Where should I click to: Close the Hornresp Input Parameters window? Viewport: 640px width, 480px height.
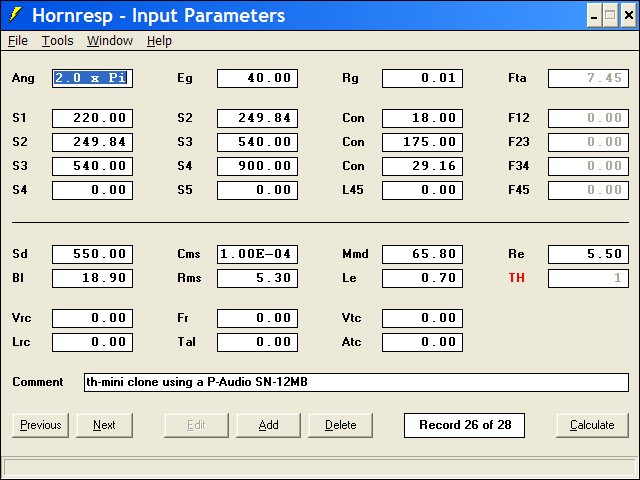pyautogui.click(x=629, y=16)
